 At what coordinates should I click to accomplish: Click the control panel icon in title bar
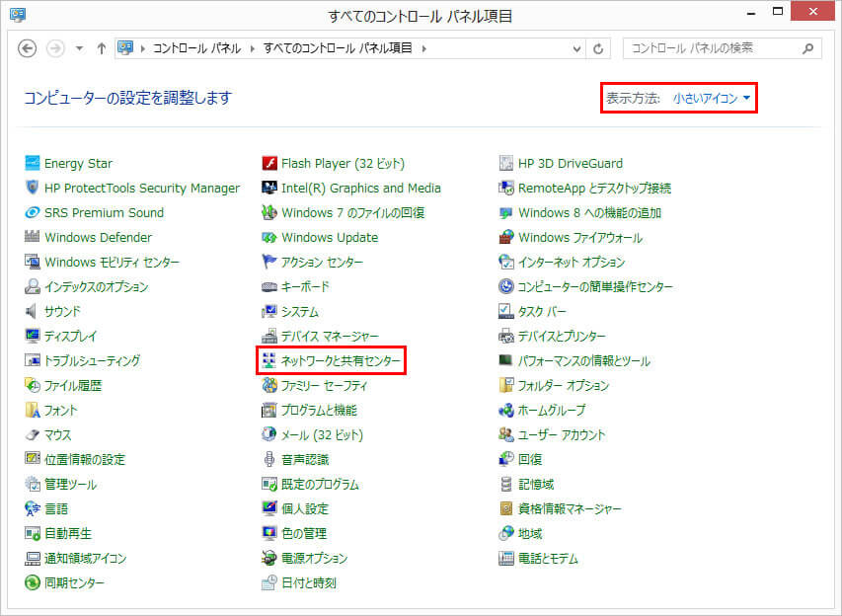[18, 14]
